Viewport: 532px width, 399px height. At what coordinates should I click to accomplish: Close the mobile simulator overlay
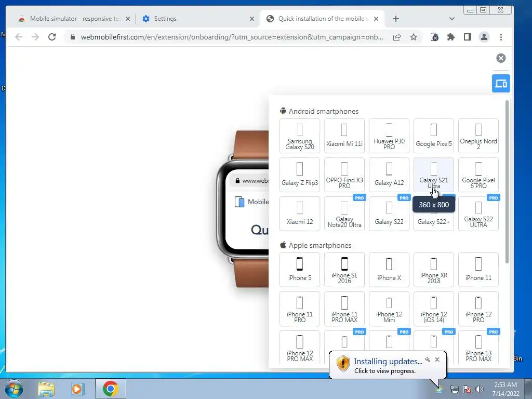(501, 58)
